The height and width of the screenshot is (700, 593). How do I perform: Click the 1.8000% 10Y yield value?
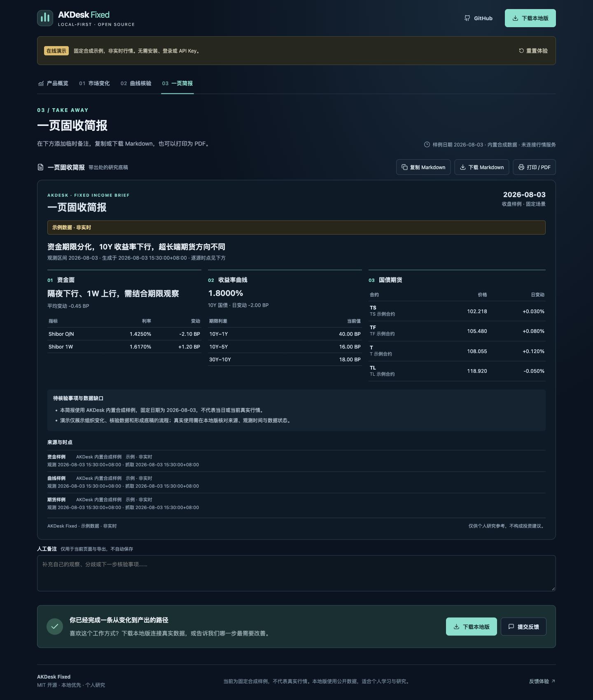226,293
